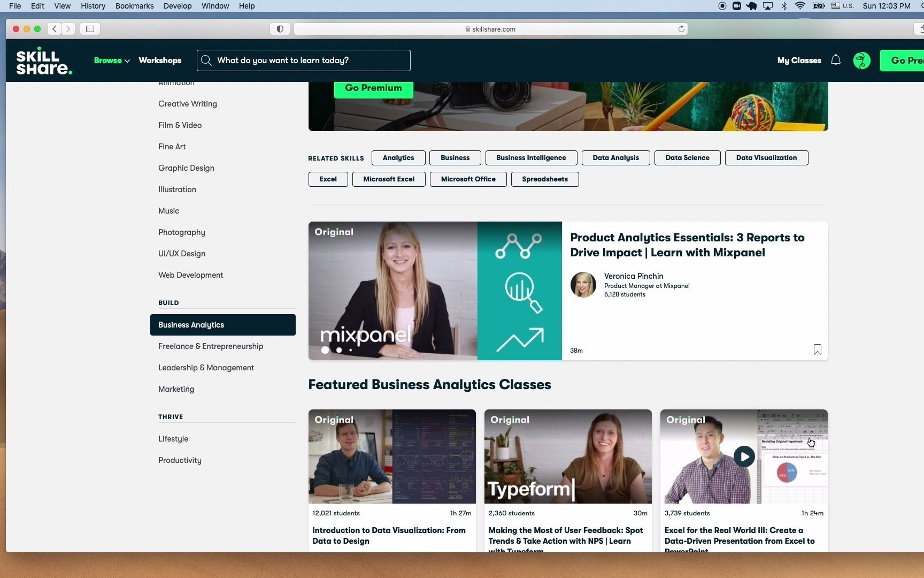Image resolution: width=924 pixels, height=578 pixels.
Task: Select the Microsoft Office skill tag
Action: click(468, 179)
